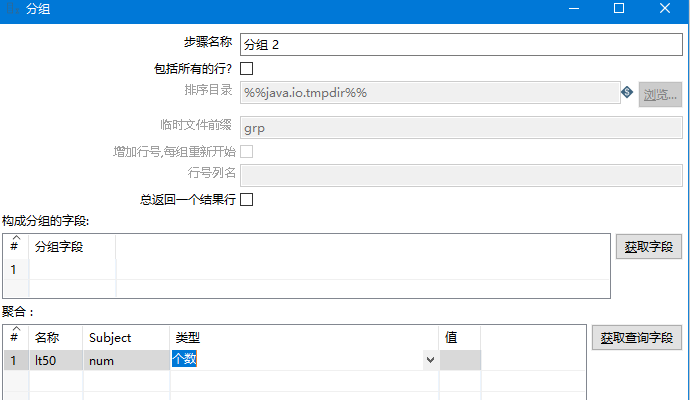Close the 分组 dialog window
Screen dimensions: 690x400
[665, 9]
